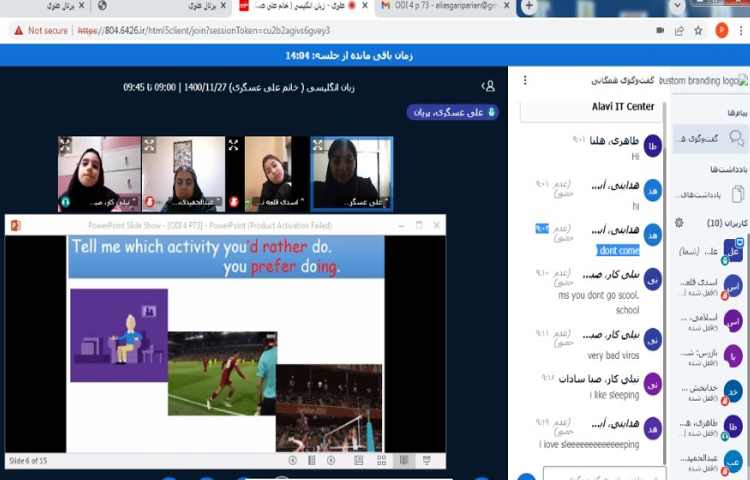The image size is (750, 480).
Task: Click the highlighted 'I dont come' chat message
Action: pyautogui.click(x=618, y=251)
